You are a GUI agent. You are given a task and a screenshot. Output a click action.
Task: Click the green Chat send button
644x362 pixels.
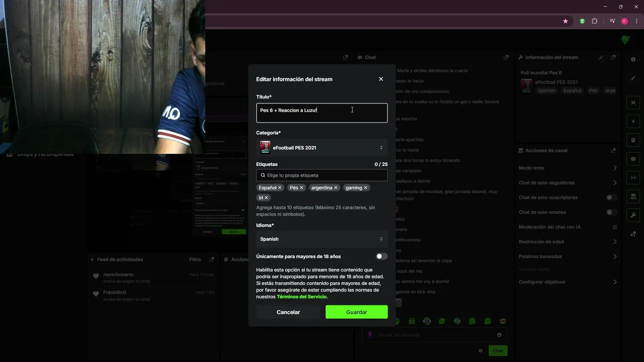(498, 350)
